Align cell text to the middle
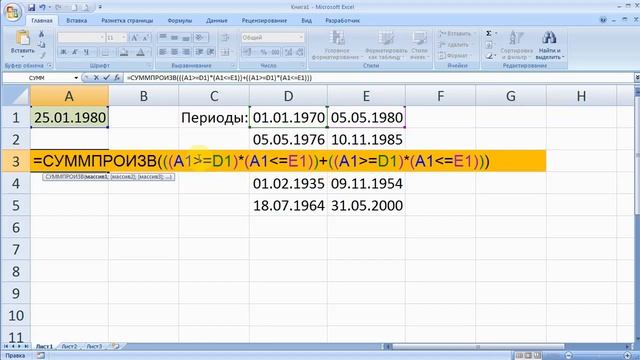 coord(174,38)
